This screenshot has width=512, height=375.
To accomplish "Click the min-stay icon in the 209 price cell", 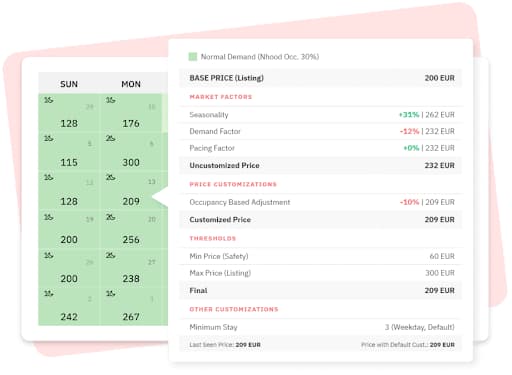I will [x=111, y=178].
